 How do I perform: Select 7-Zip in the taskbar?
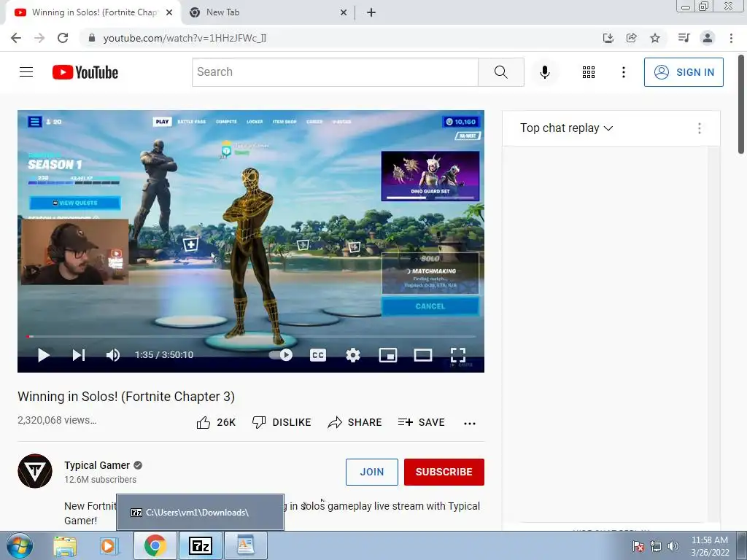click(x=200, y=545)
